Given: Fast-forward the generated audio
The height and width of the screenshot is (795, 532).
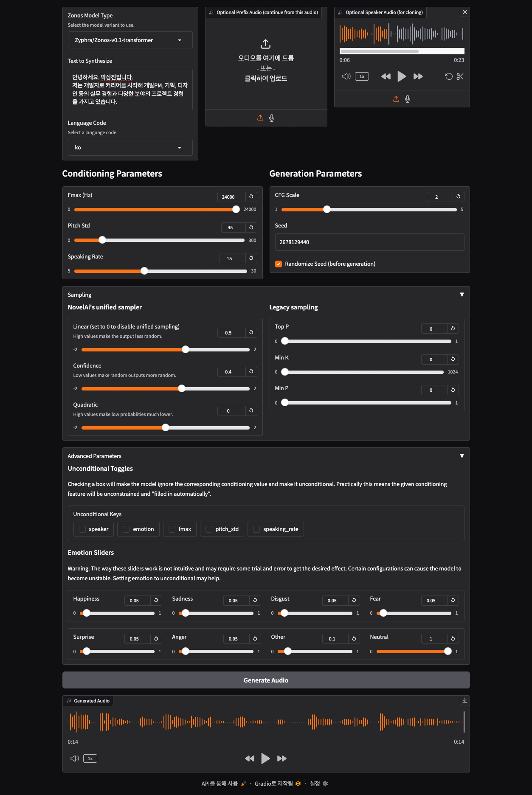Looking at the screenshot, I should tap(282, 758).
